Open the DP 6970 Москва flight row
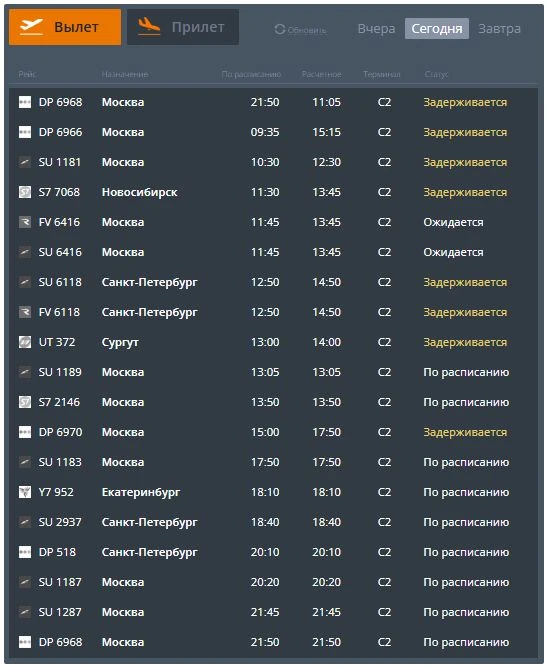This screenshot has width=547, height=666. 273,432
